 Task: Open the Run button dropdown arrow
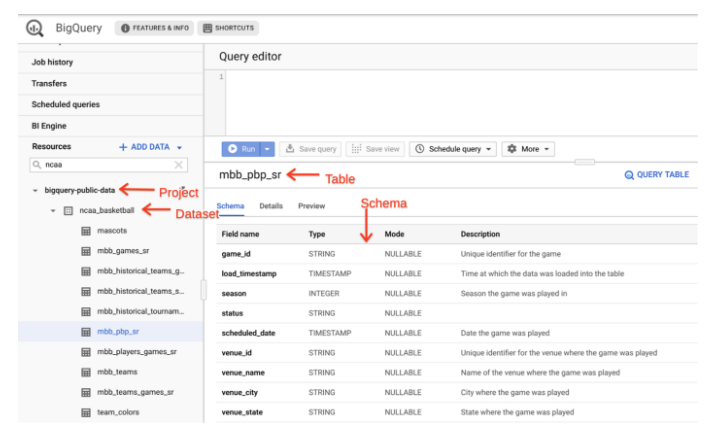pyautogui.click(x=267, y=149)
